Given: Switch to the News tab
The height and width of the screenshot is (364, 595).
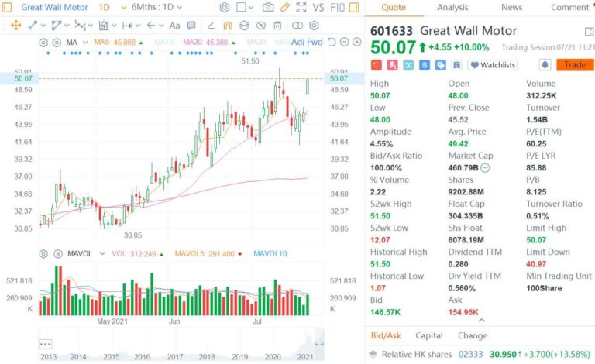Looking at the screenshot, I should pos(511,7).
